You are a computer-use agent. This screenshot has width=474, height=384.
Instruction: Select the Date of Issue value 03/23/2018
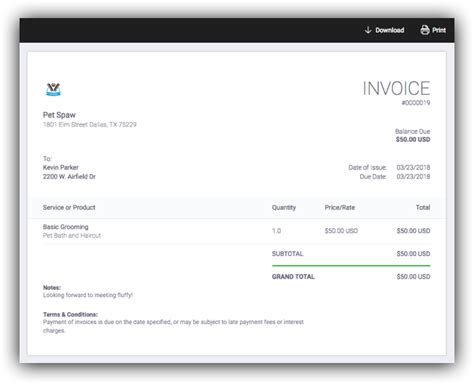[413, 167]
